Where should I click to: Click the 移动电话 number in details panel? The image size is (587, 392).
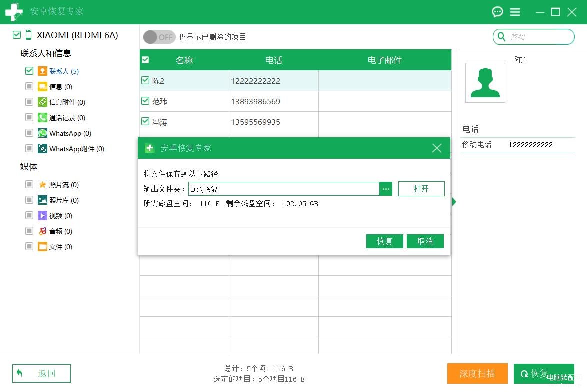(530, 145)
